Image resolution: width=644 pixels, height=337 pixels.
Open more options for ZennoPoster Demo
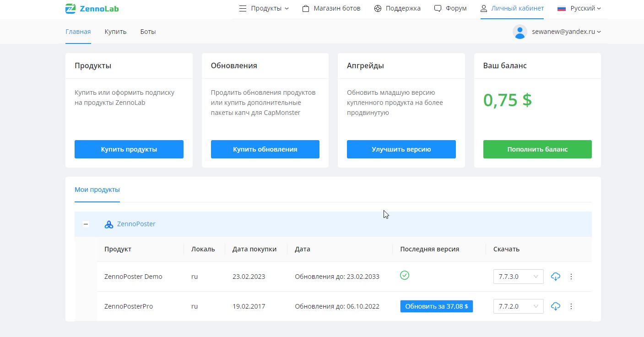click(x=571, y=277)
